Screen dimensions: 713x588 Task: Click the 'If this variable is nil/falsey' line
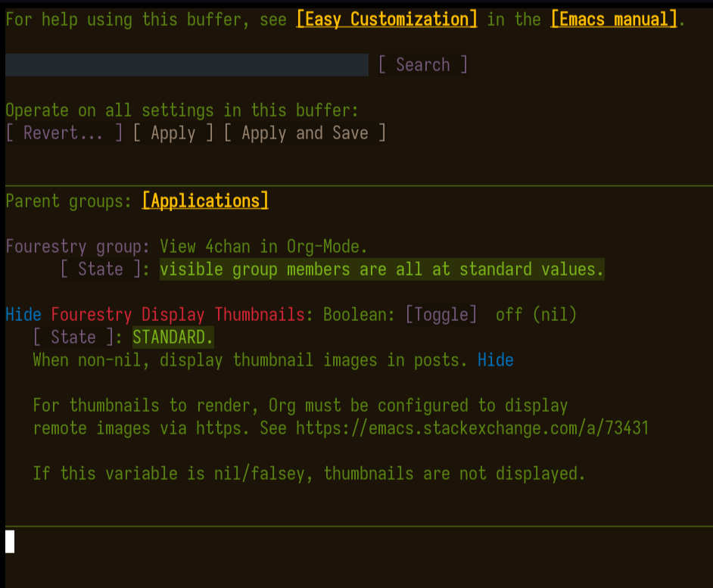click(x=309, y=474)
